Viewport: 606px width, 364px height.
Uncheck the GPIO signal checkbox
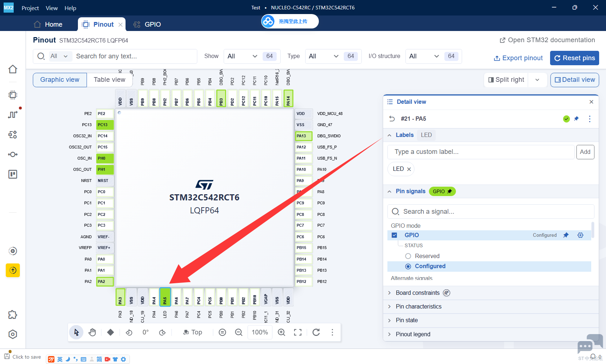(x=394, y=235)
